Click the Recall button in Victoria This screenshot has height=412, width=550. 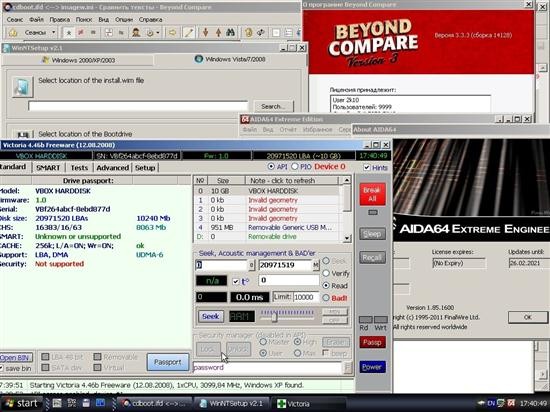point(372,258)
